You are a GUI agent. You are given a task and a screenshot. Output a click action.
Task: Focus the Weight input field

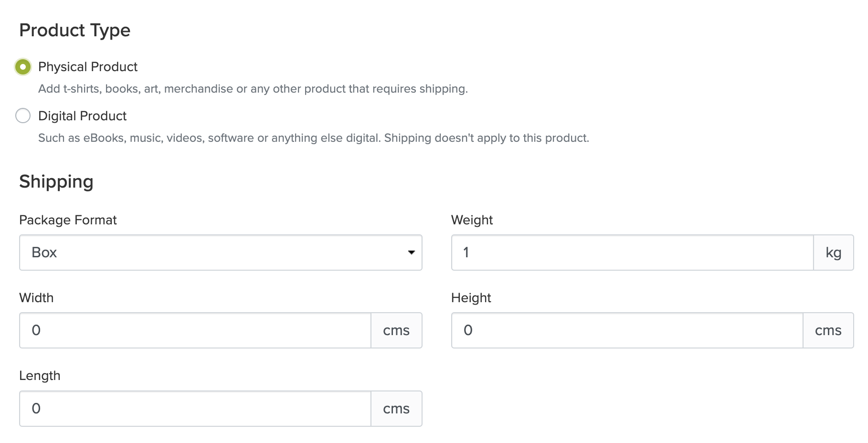coord(632,253)
